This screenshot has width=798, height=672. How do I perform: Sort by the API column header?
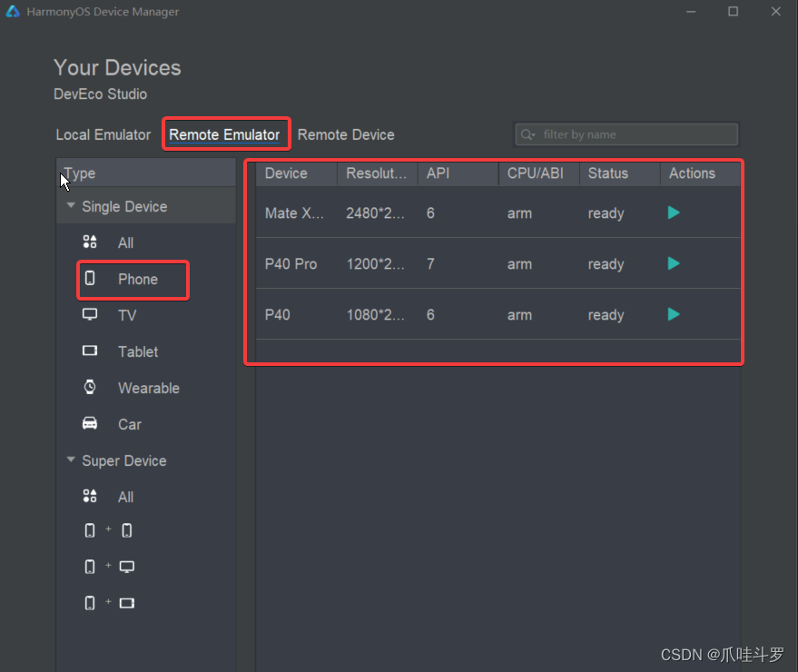[458, 173]
